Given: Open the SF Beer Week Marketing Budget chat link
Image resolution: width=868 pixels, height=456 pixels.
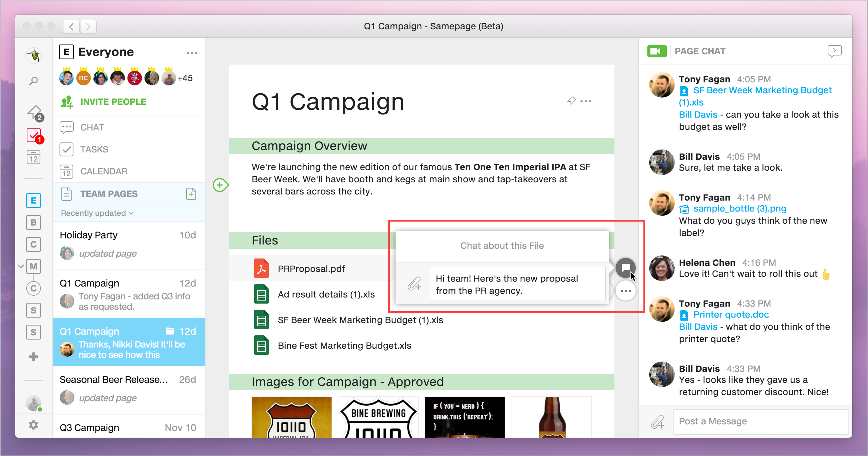Looking at the screenshot, I should pos(755,96).
